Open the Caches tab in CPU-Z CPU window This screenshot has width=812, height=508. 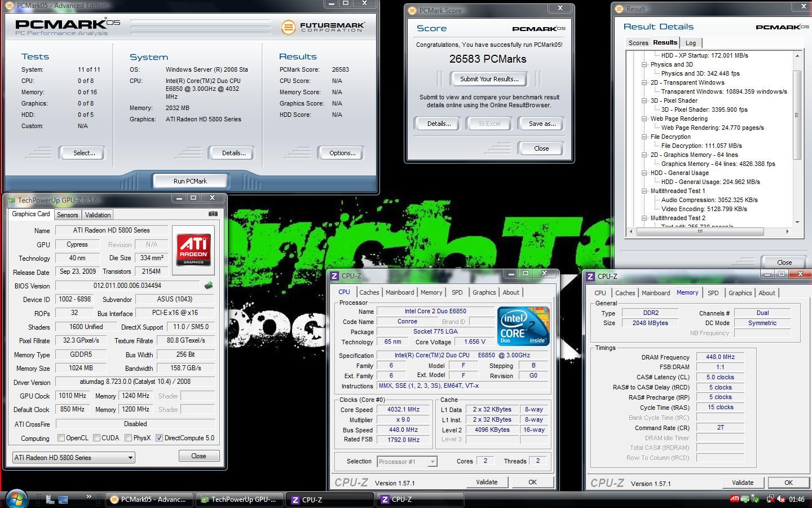click(369, 292)
